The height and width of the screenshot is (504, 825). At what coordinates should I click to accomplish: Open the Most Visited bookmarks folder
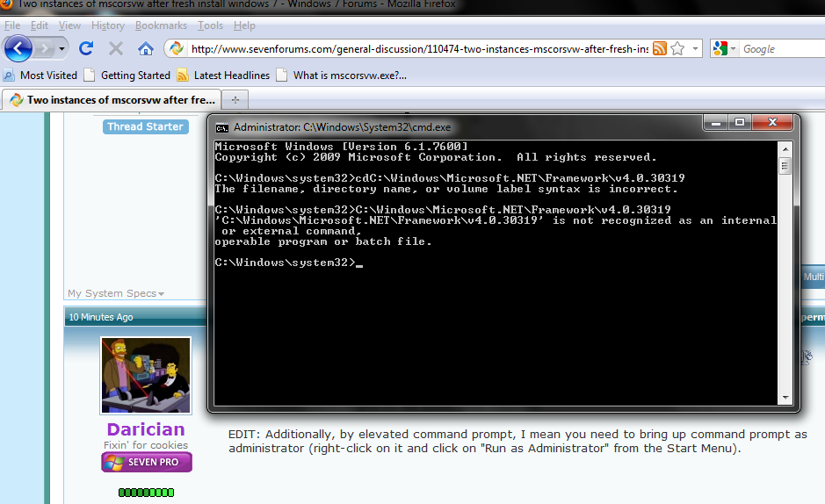pos(40,76)
